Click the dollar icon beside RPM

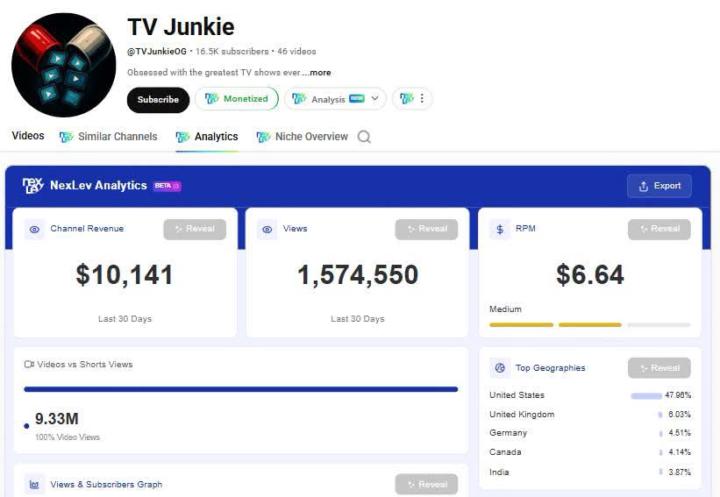(500, 229)
